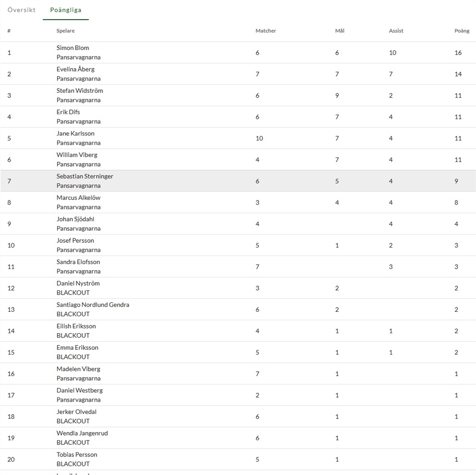Image resolution: width=476 pixels, height=475 pixels.
Task: Open Evelina Åberg's player entry
Action: (75, 69)
